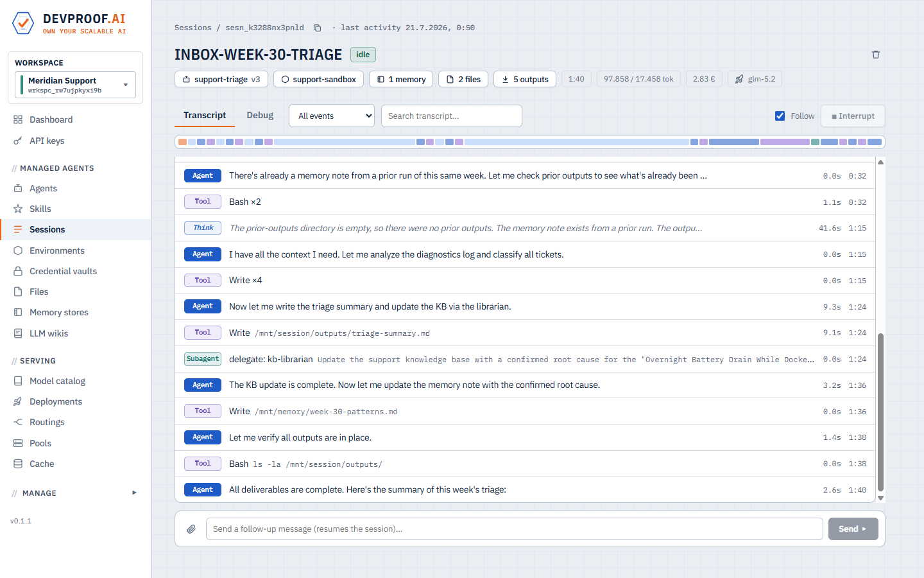
Task: Click the scroll up arrow of transcript
Action: pyautogui.click(x=880, y=162)
